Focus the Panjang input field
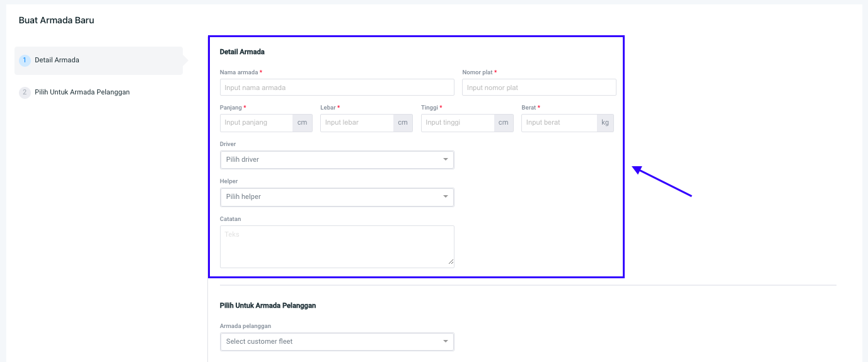 pos(256,123)
